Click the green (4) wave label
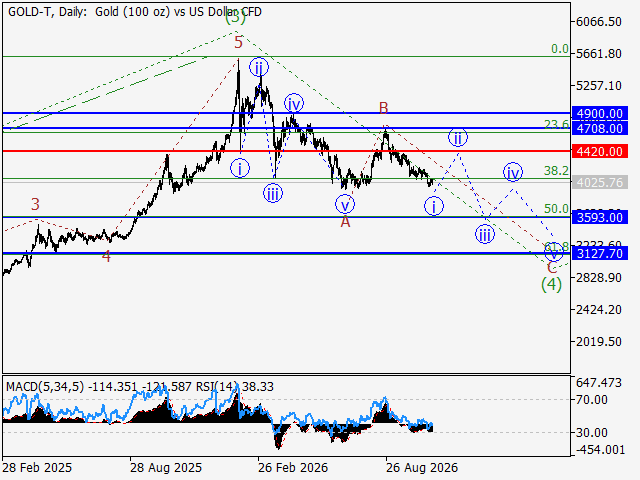This screenshot has width=640, height=480. [x=551, y=284]
